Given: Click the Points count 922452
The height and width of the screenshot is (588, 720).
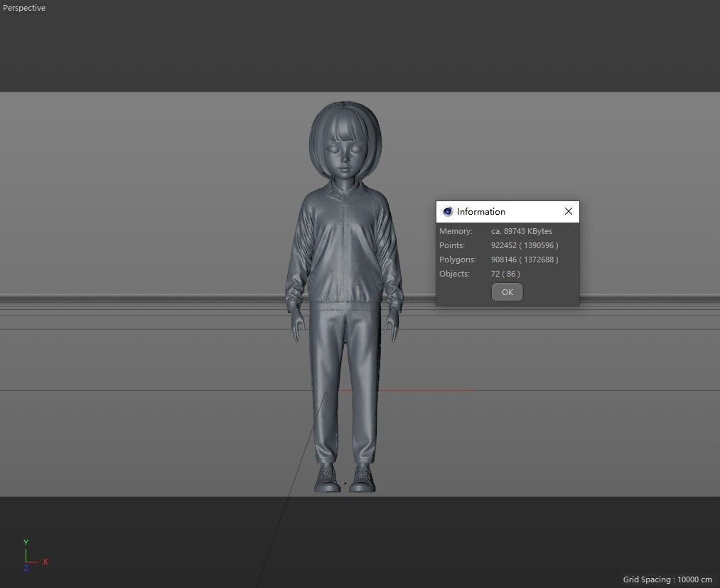Looking at the screenshot, I should 505,245.
